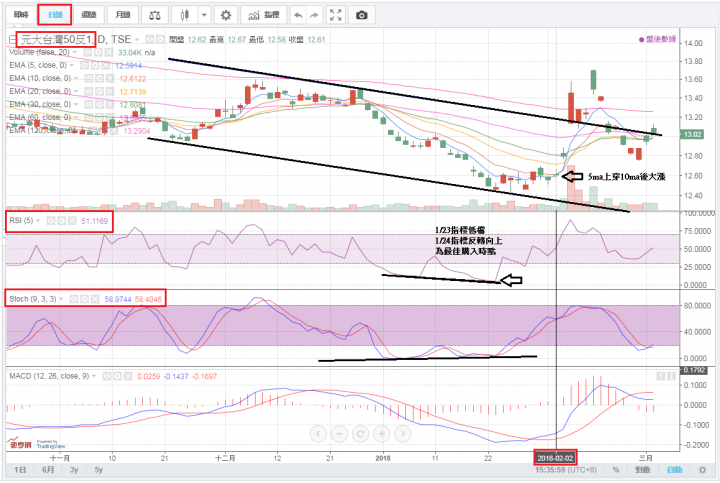Open the 指標 indicators menu
Image resolution: width=720 pixels, height=483 pixels.
coord(264,15)
